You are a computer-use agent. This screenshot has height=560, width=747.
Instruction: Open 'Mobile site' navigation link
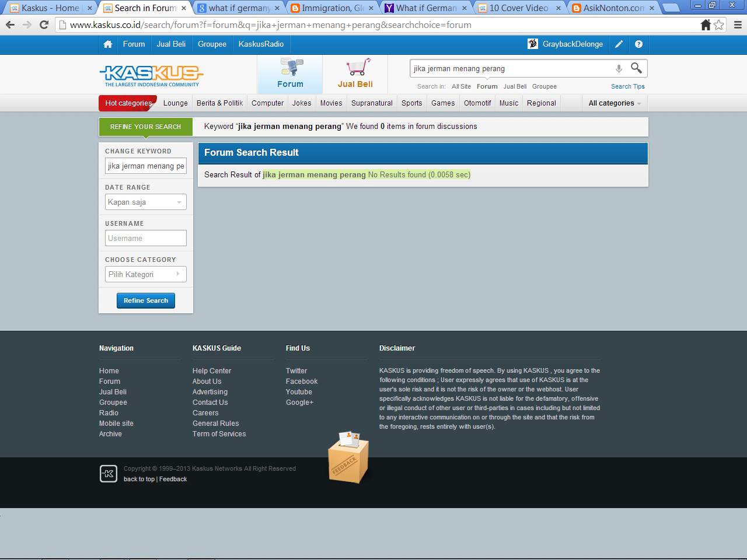(116, 423)
